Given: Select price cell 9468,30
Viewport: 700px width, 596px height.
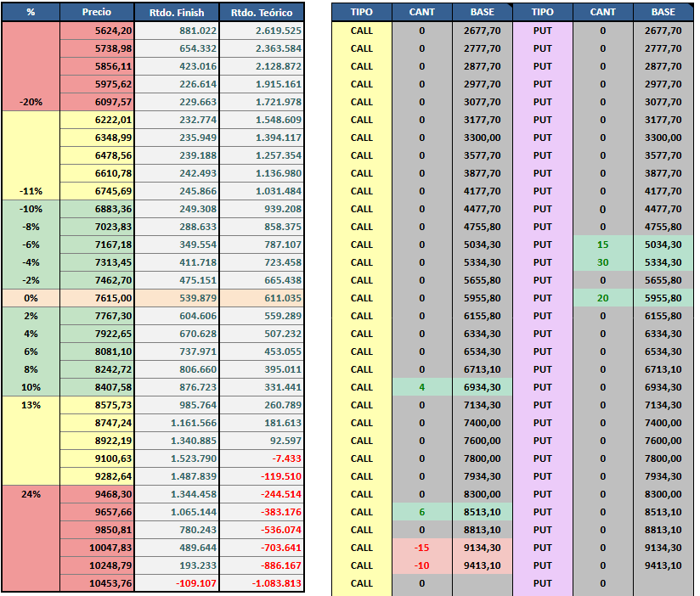Looking at the screenshot, I should pos(97,494).
